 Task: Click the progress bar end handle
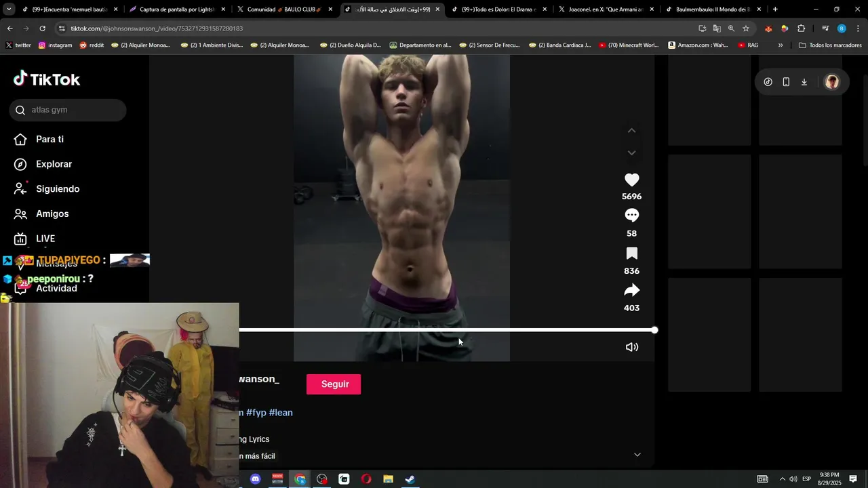654,330
